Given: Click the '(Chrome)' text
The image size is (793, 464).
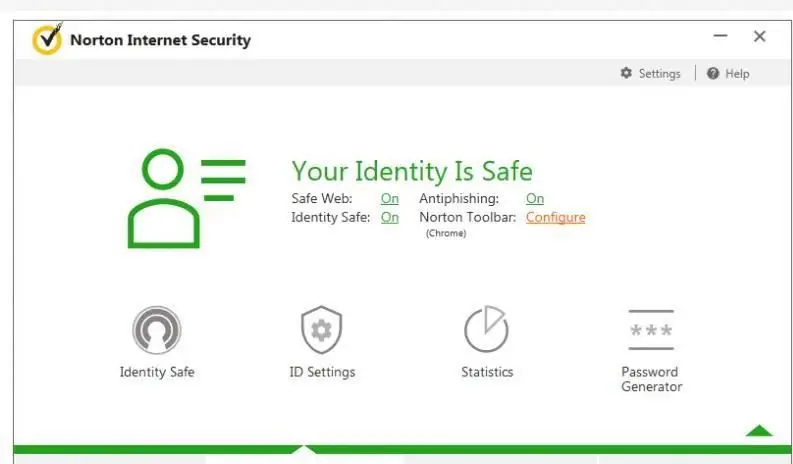Looking at the screenshot, I should 446,233.
